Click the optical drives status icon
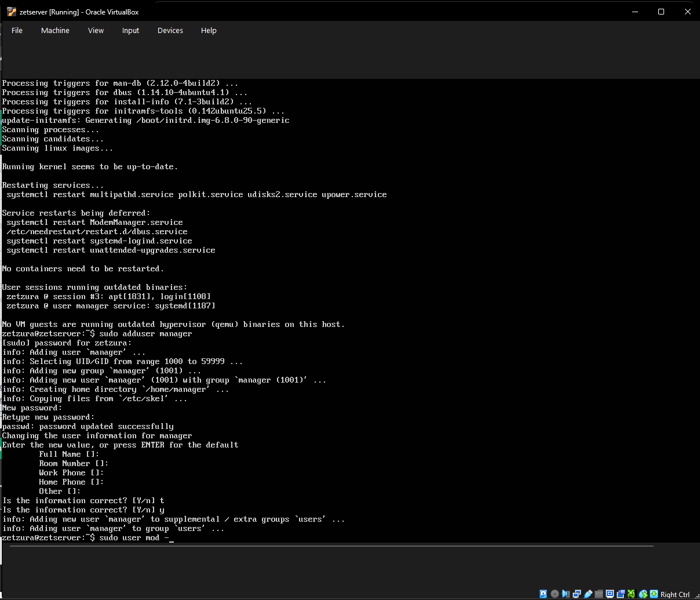700x600 pixels. pos(555,594)
